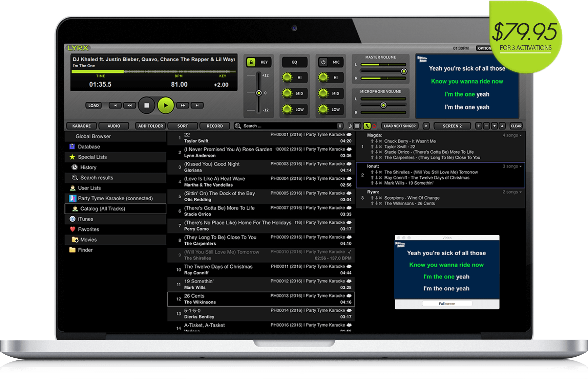Click the song progress waveform bar
Screen dimensions: 588x379
(154, 71)
